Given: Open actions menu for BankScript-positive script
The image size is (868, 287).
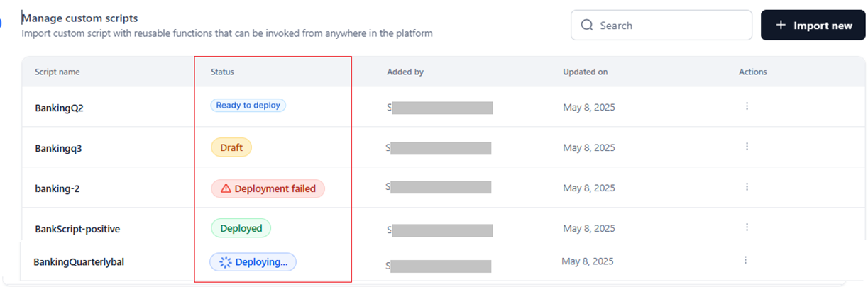Looking at the screenshot, I should click(747, 227).
